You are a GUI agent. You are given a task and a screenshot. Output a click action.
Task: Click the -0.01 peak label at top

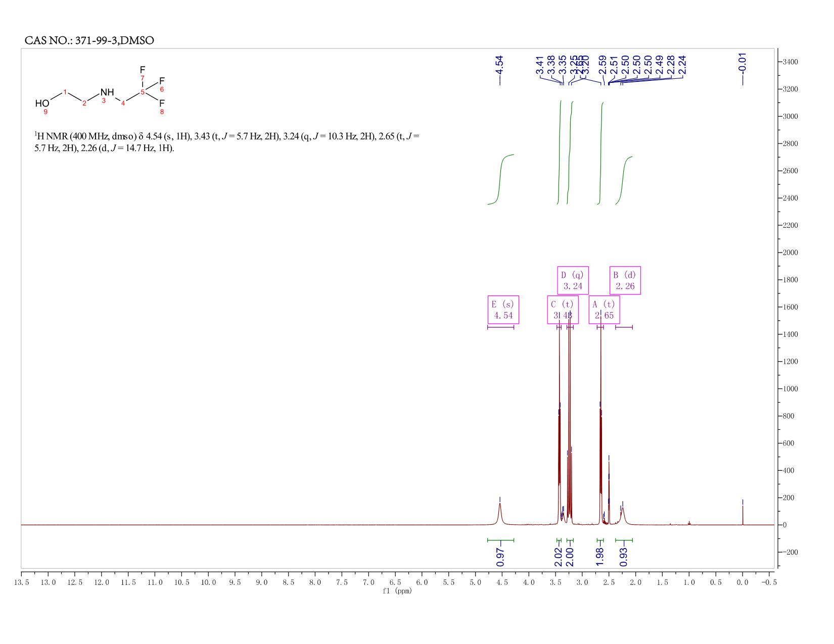(742, 63)
